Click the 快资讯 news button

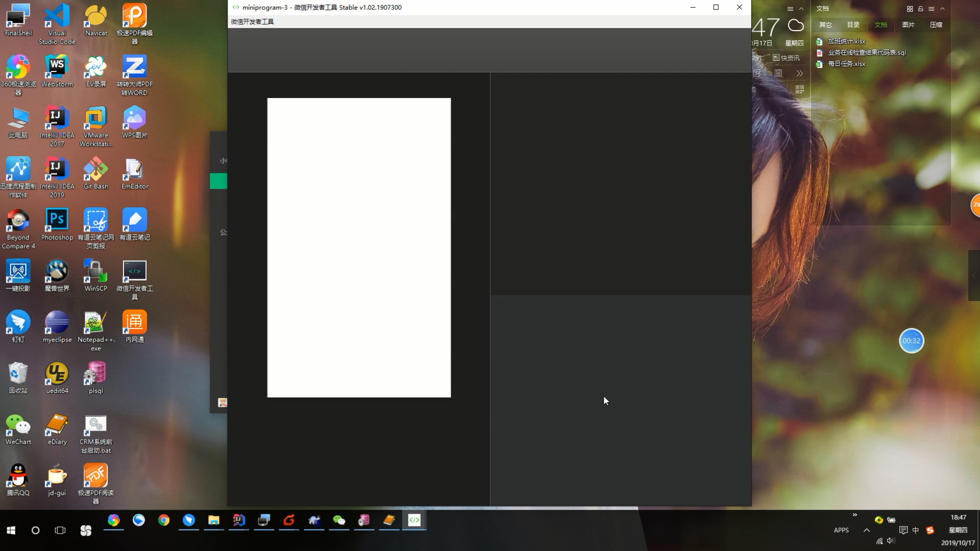[786, 58]
